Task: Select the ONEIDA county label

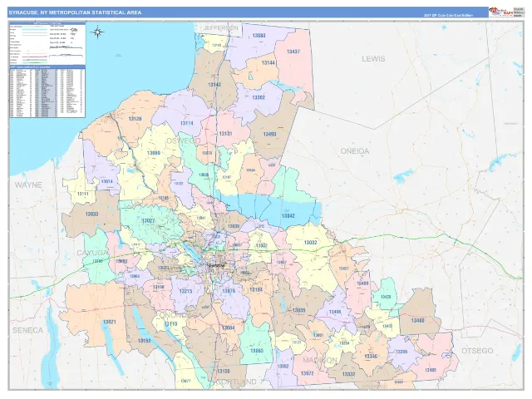Action: [355, 151]
